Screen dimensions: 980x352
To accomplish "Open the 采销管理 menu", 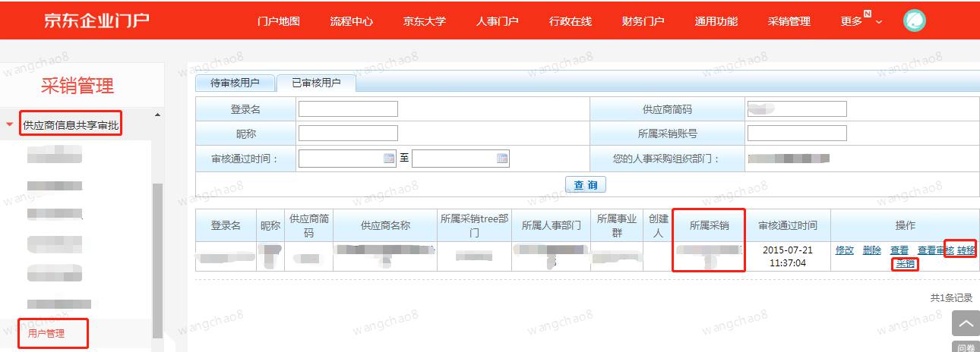I will click(x=789, y=21).
